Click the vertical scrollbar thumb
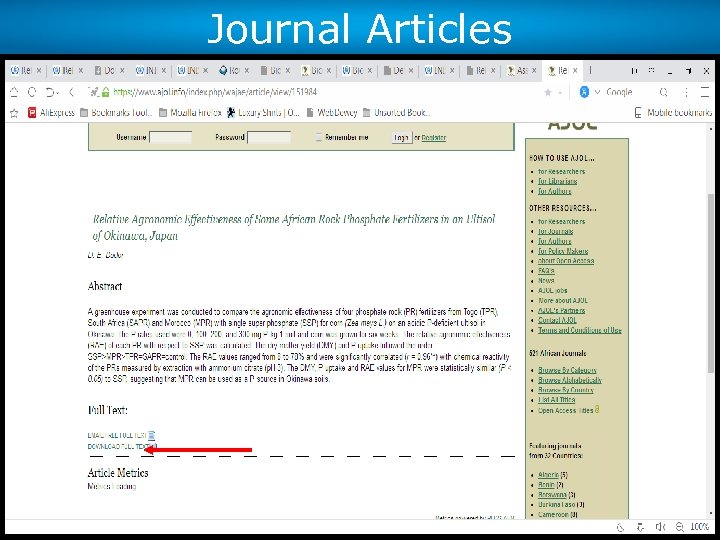This screenshot has width=720, height=540. point(711,282)
